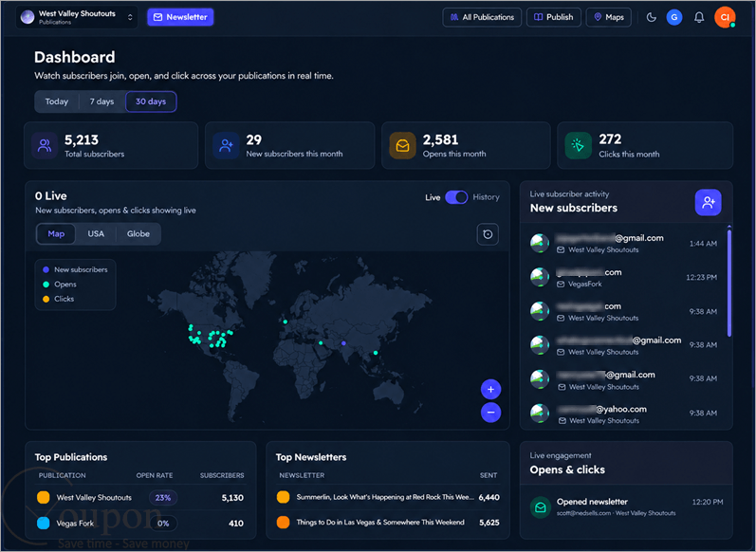Open Things to Do in Las Vegas newsletter
This screenshot has height=552, width=756.
point(380,522)
